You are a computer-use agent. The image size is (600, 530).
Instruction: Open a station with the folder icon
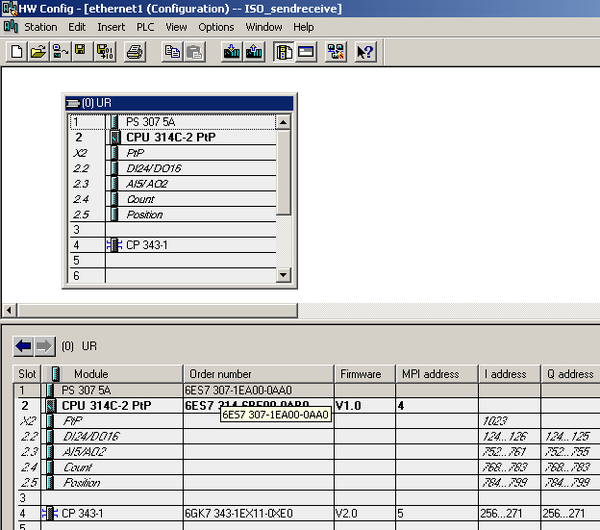[38, 52]
